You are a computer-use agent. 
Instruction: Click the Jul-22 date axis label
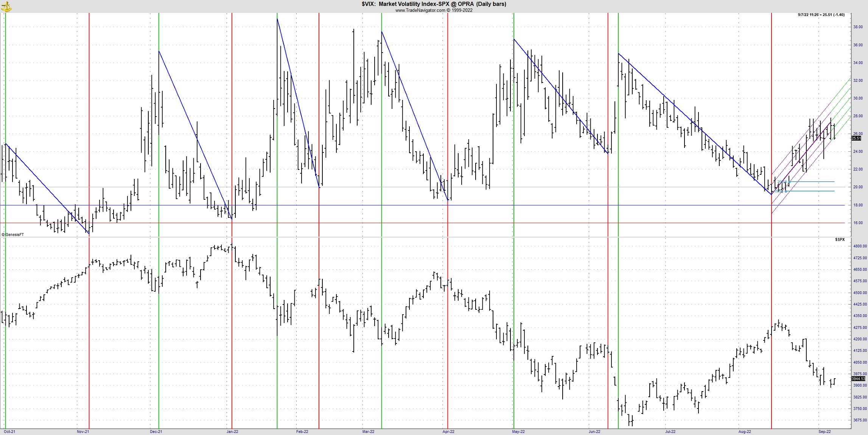tap(670, 432)
